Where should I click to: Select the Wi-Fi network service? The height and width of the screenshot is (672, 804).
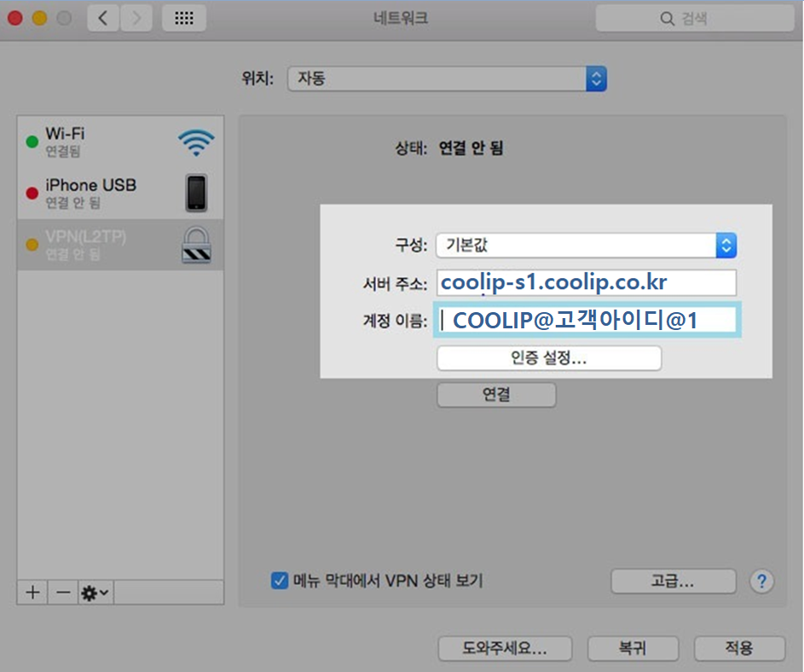coord(120,142)
